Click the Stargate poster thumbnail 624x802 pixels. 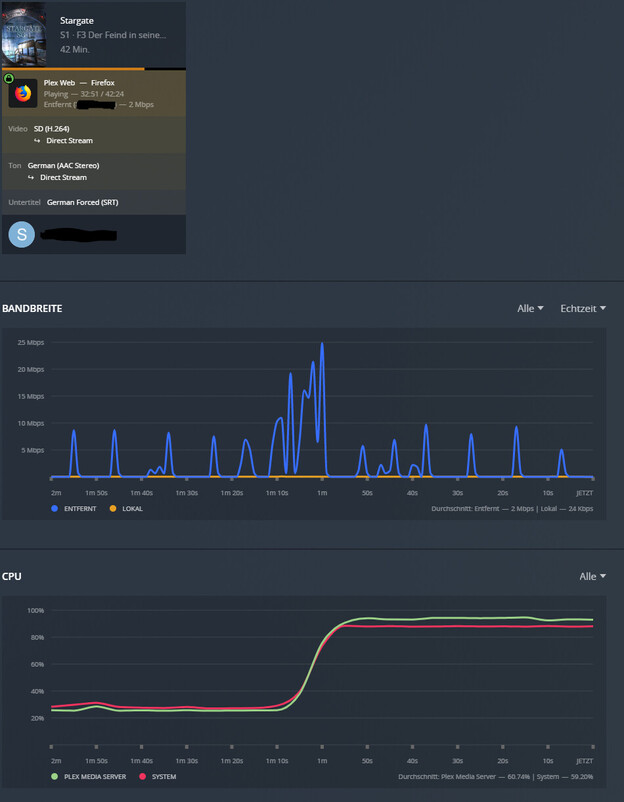click(x=24, y=34)
